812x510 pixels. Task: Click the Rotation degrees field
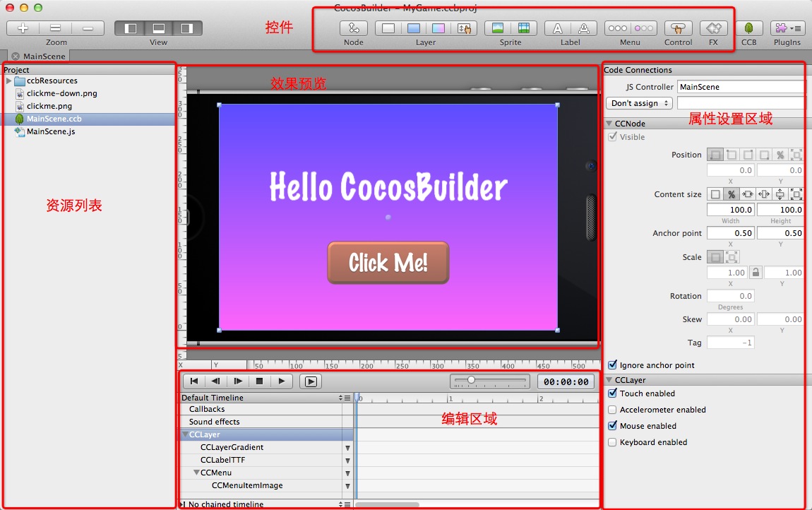731,296
